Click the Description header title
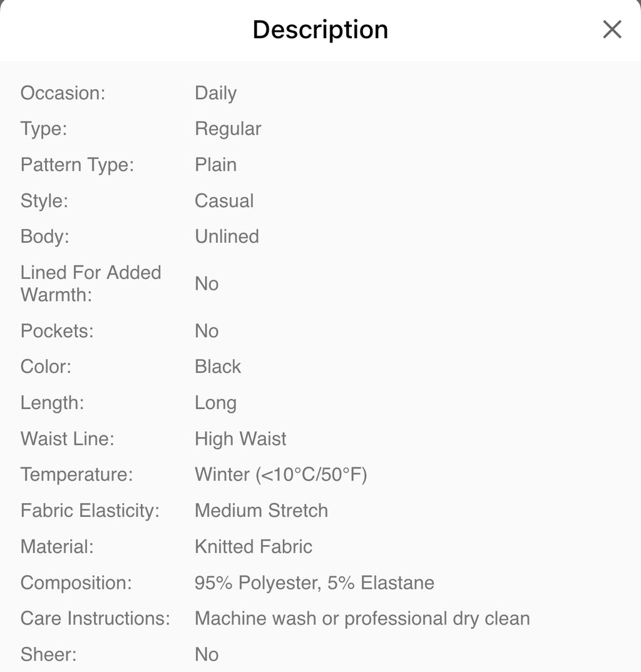Image resolution: width=641 pixels, height=672 pixels. pos(320,29)
